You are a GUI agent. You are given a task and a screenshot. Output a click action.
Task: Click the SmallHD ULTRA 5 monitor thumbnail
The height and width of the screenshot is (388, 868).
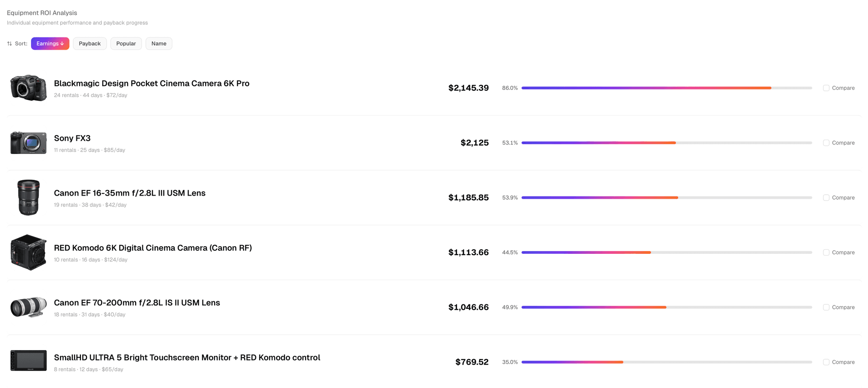(x=28, y=360)
